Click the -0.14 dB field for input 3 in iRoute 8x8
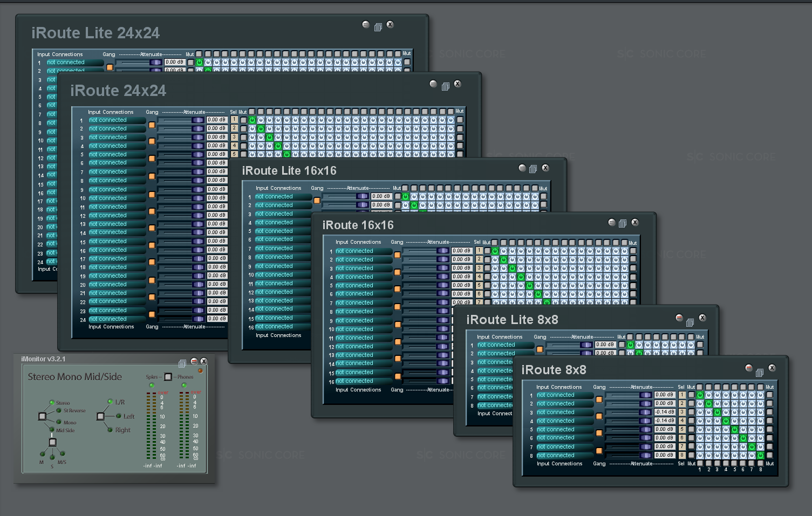The image size is (812, 516). [x=665, y=412]
